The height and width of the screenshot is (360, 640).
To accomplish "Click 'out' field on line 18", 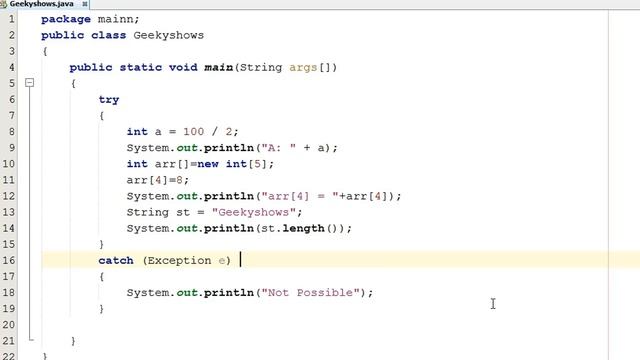I will [x=187, y=293].
